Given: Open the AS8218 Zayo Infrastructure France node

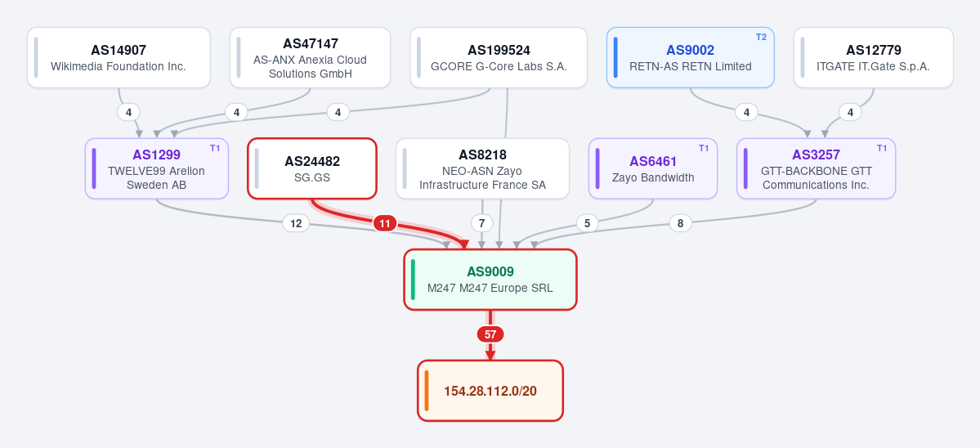Looking at the screenshot, I should [x=482, y=168].
